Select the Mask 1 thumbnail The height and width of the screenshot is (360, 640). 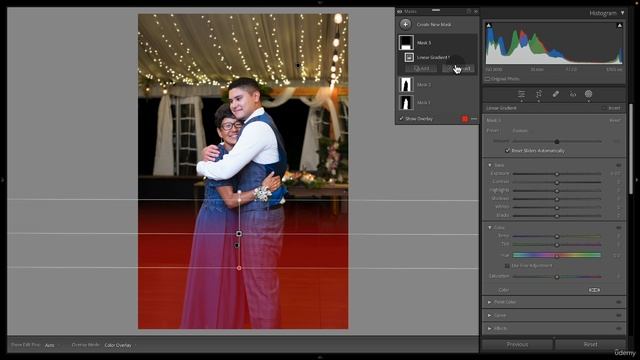[406, 102]
